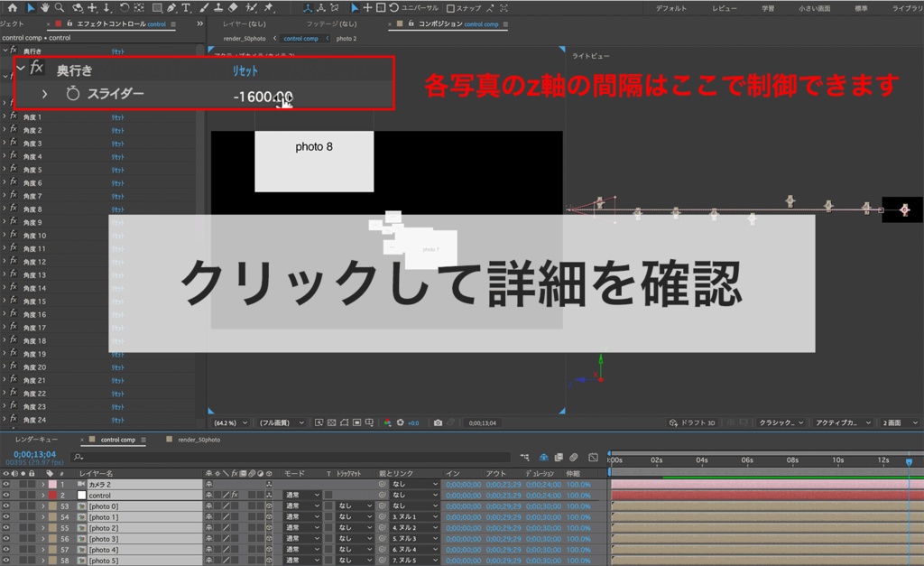Hide the [photo 0] layer
The height and width of the screenshot is (566, 924).
click(7, 506)
